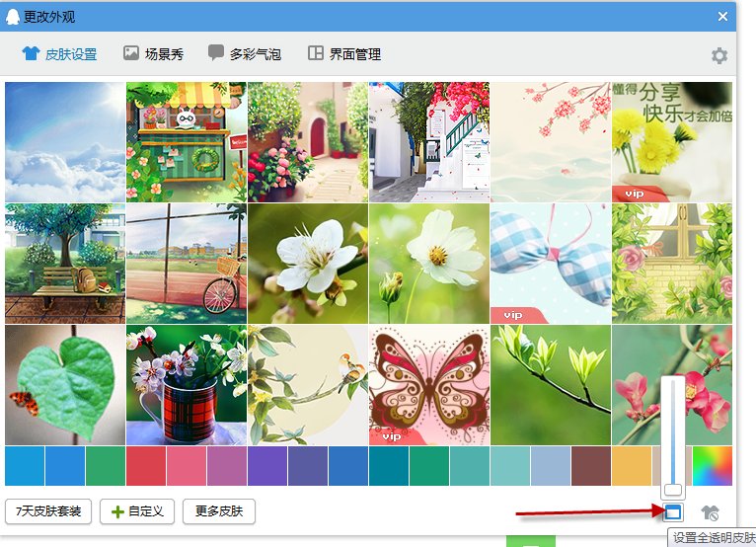Pick the green color swatch
Screen dimensions: 756x547
[x=106, y=466]
